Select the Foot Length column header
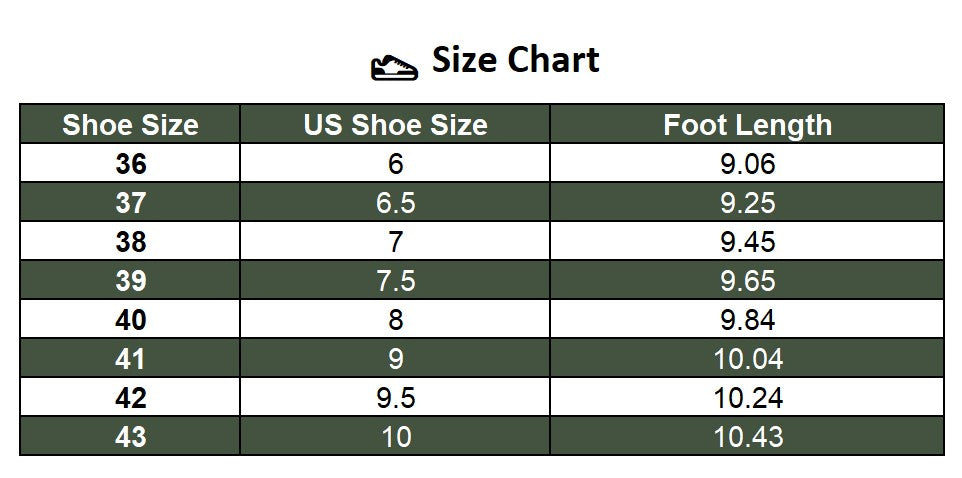Viewport: 962px width, 478px height. pyautogui.click(x=747, y=125)
